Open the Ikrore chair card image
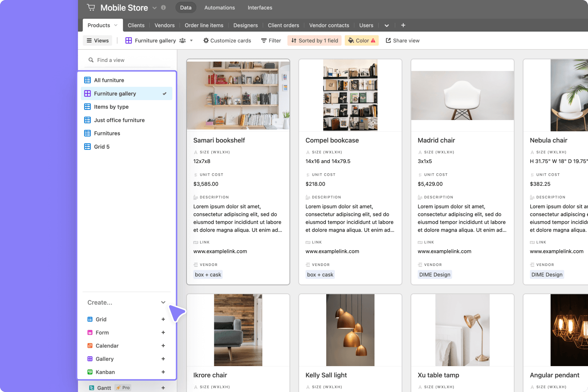The image size is (588, 392). coord(238,330)
